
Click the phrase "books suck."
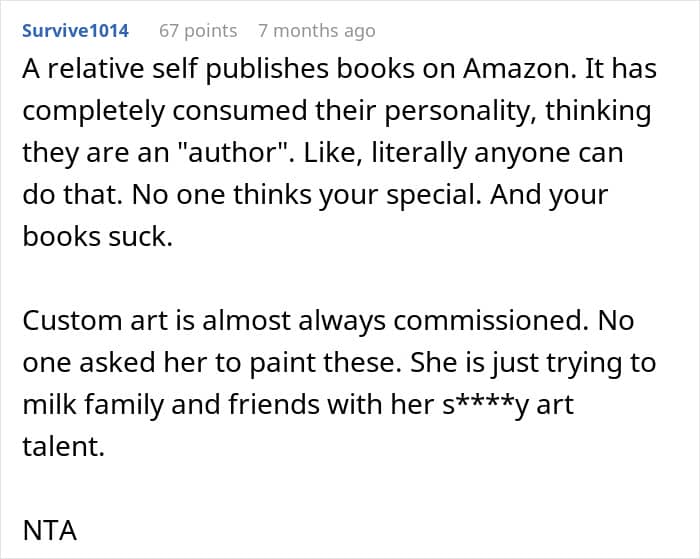97,237
